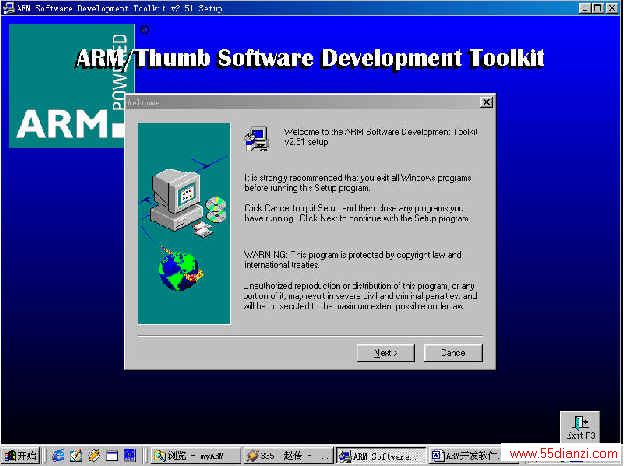Minimize the ARM Software Development Toolkit Setup window
624x466 pixels.
(584, 8)
